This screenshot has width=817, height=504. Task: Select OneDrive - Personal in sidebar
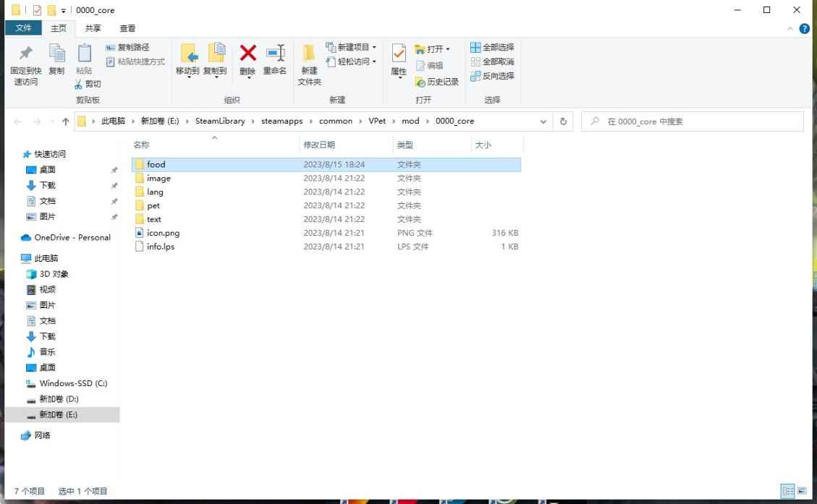[x=72, y=237]
